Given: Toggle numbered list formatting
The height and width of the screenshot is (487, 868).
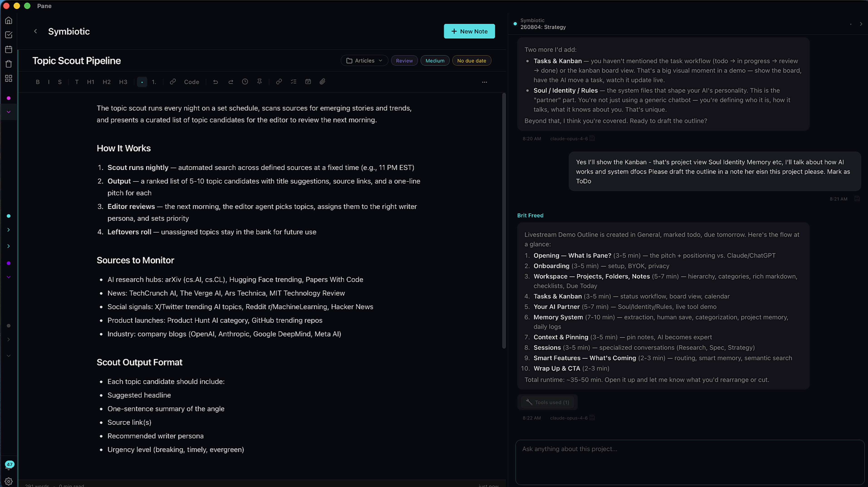Looking at the screenshot, I should (x=154, y=82).
